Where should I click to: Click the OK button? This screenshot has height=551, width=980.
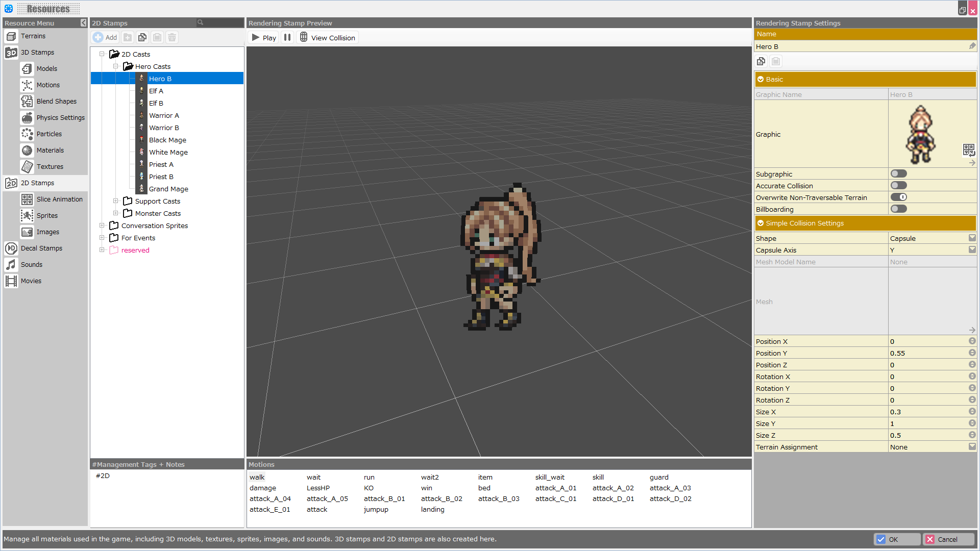[896, 539]
